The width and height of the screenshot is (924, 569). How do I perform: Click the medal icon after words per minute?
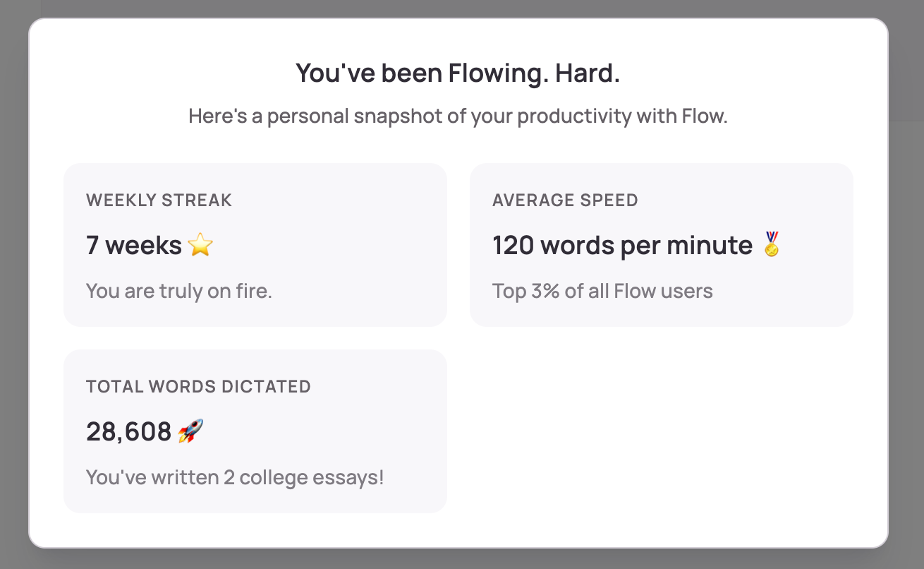coord(772,245)
